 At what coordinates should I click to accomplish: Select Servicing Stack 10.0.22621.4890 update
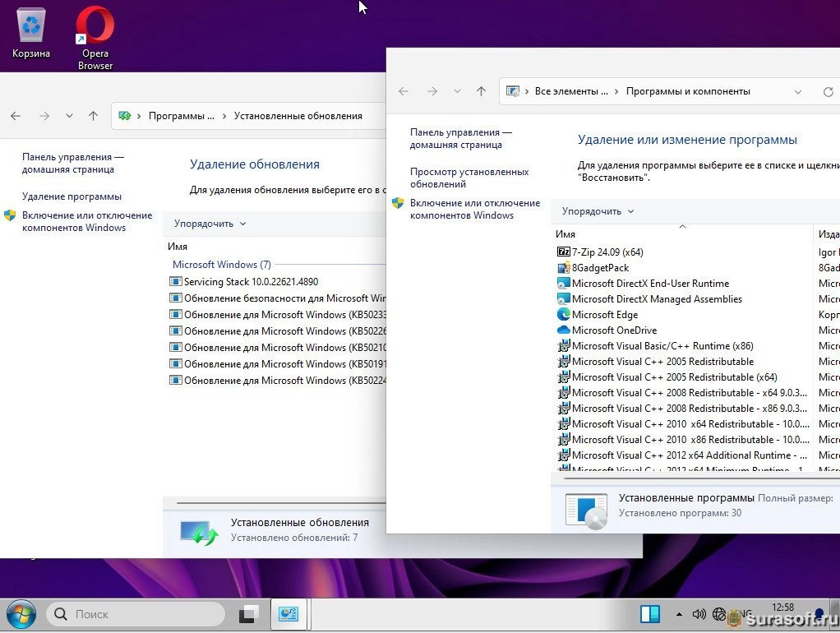(251, 282)
